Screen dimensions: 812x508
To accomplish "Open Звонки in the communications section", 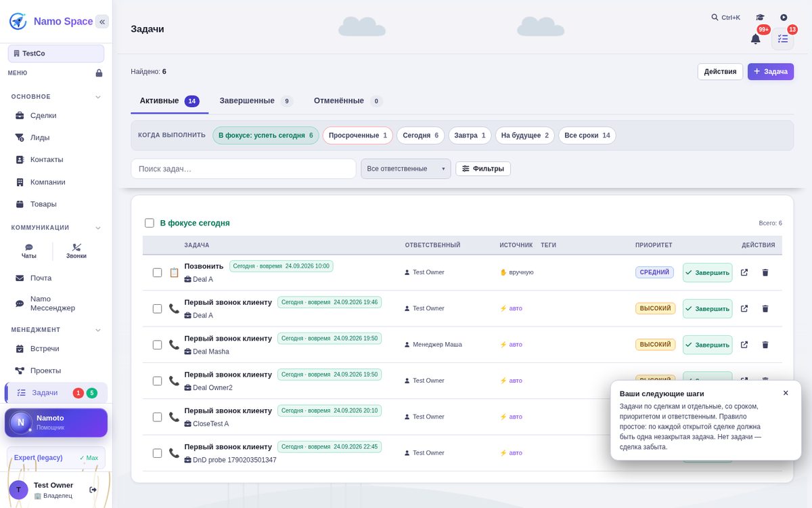I will (x=76, y=251).
